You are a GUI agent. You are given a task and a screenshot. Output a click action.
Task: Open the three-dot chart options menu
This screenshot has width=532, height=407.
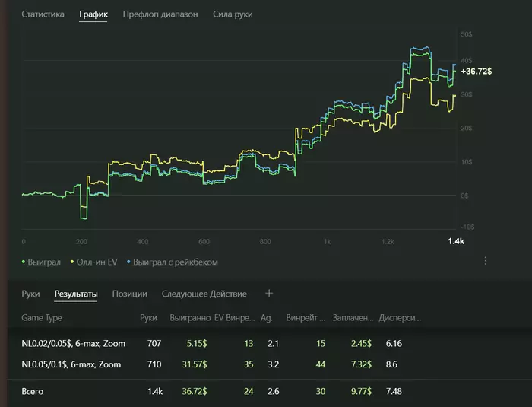486,261
